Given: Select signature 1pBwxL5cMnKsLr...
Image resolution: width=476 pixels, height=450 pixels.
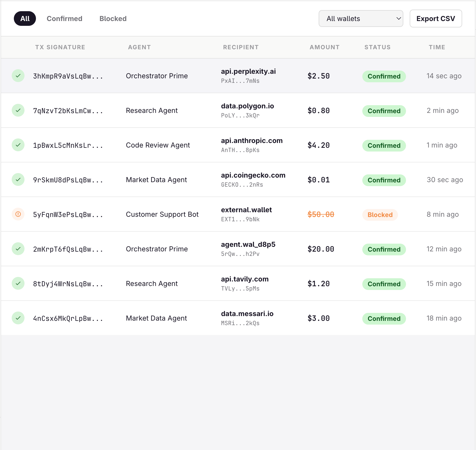Looking at the screenshot, I should coord(68,145).
